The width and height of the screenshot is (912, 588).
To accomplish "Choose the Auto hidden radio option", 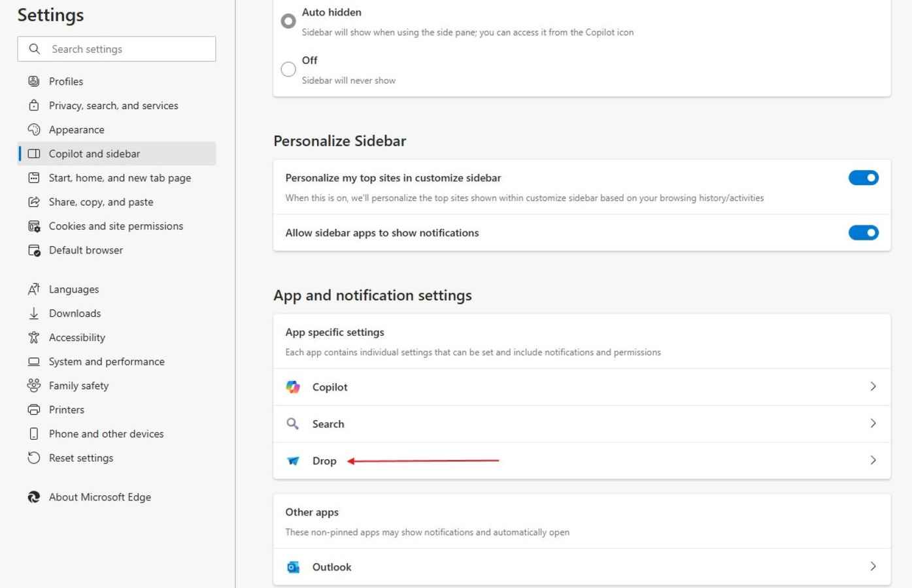I will (x=288, y=21).
